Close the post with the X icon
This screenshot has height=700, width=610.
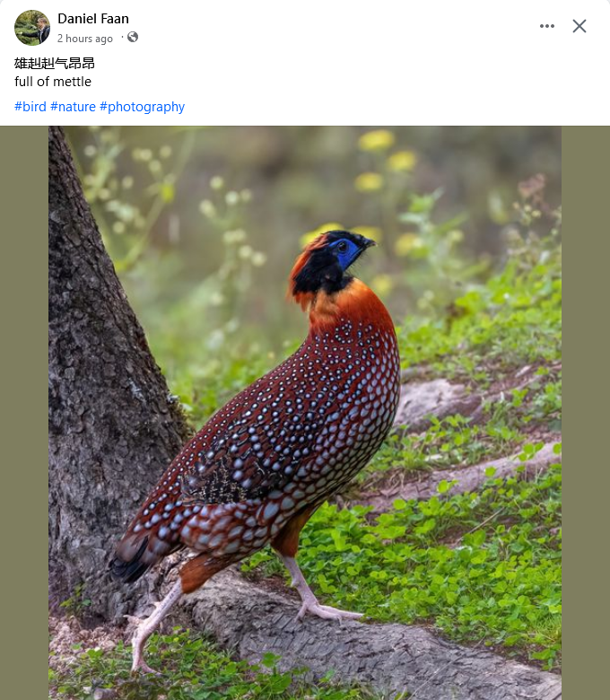pos(579,26)
